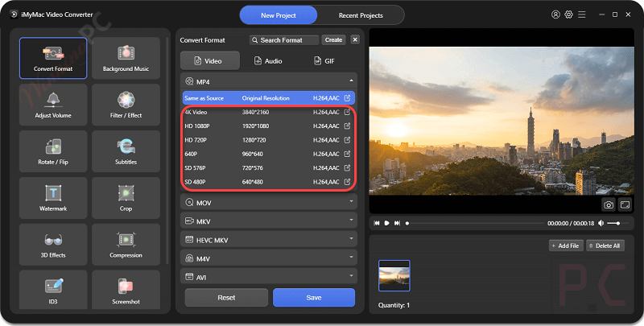This screenshot has height=326, width=644.
Task: Select the loaded video thumbnail
Action: pos(394,275)
